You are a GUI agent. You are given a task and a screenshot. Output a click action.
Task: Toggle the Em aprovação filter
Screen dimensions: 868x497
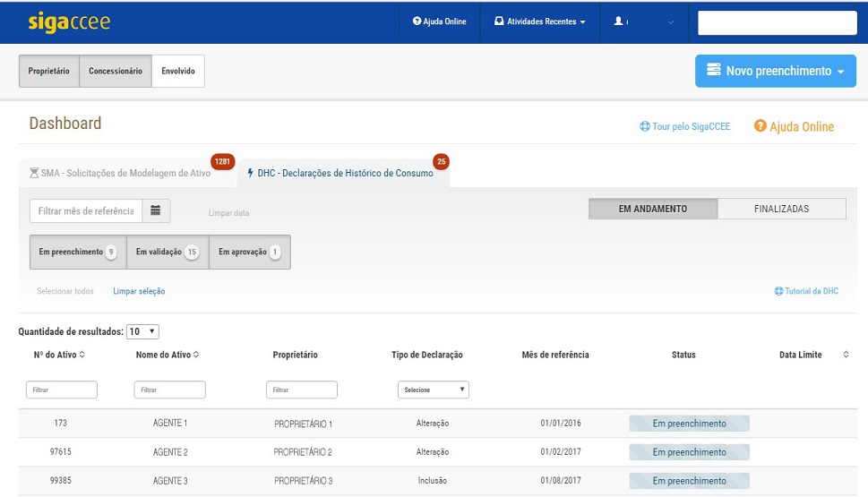click(x=249, y=253)
